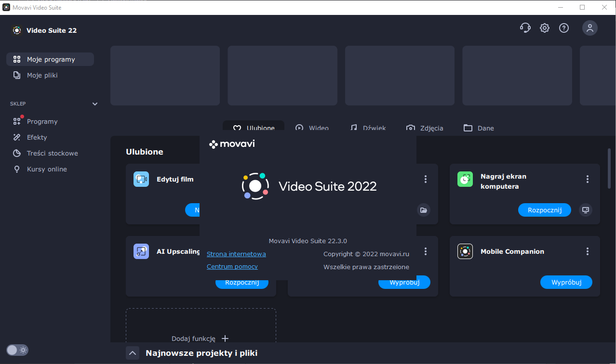This screenshot has height=364, width=616.
Task: Toggle the light/dark theme switch
Action: (17, 350)
